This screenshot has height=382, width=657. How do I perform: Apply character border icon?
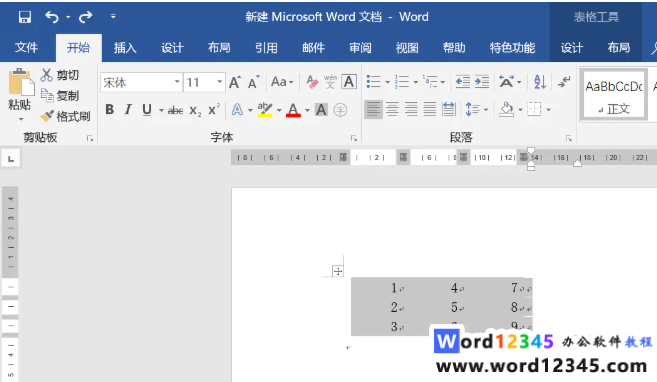click(x=349, y=82)
